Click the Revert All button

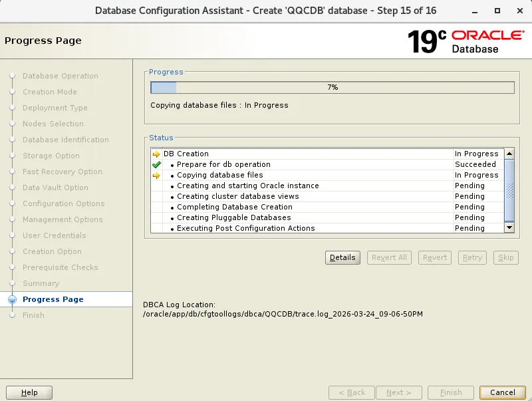[x=389, y=257]
